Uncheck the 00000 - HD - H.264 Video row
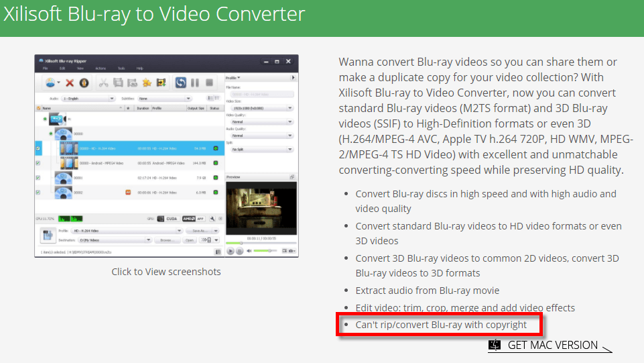The height and width of the screenshot is (363, 644). tap(38, 148)
